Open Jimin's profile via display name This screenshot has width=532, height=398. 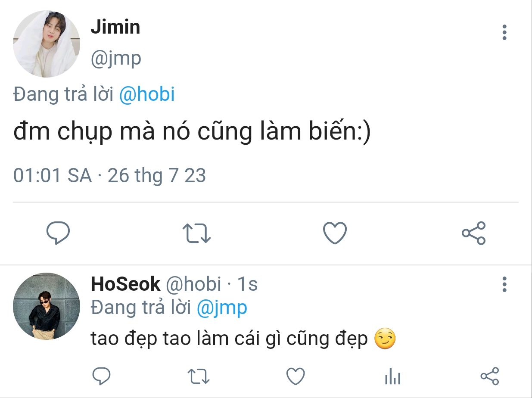coord(115,27)
